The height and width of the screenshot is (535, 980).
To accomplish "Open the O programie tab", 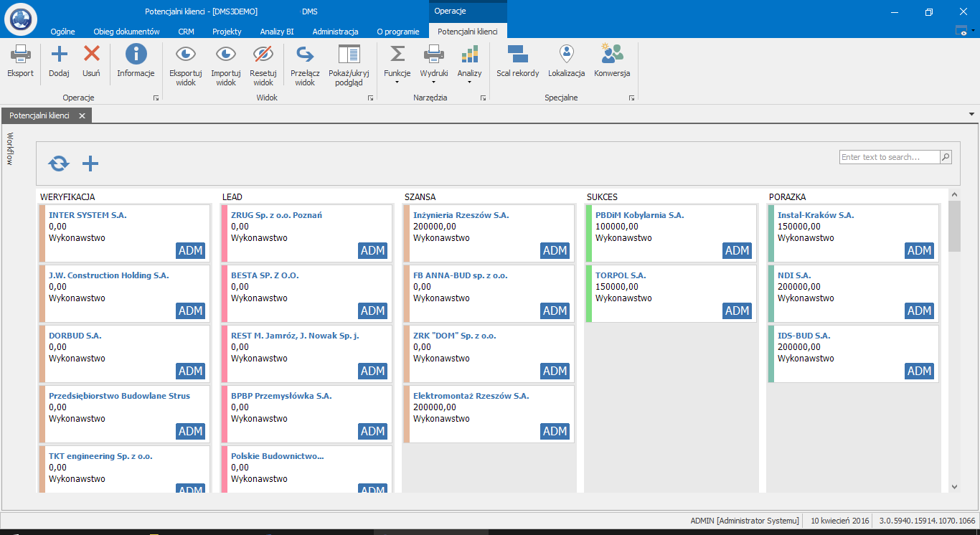I will click(398, 32).
